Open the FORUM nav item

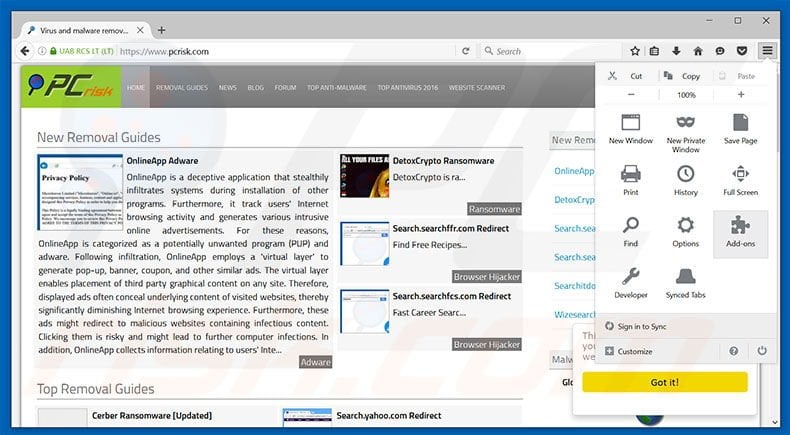[x=285, y=87]
